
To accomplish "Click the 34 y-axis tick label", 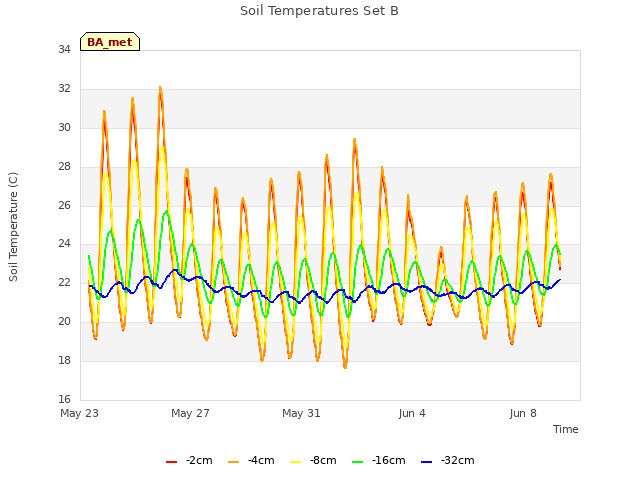I will [x=64, y=49].
